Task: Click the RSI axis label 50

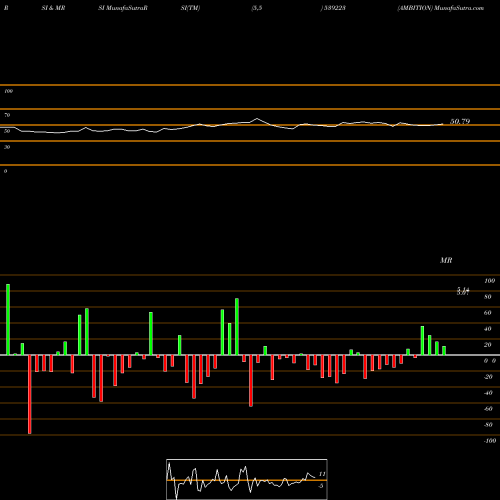Action: pyautogui.click(x=7, y=131)
